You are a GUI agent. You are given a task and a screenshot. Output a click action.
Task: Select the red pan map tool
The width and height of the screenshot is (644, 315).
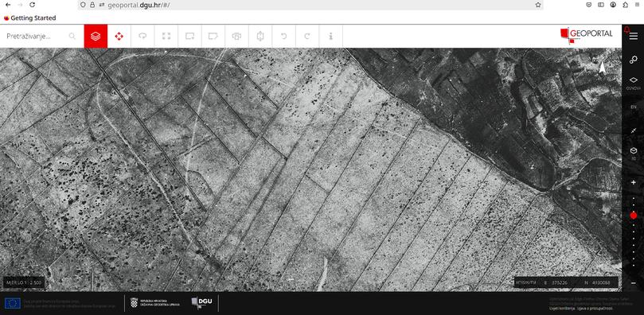pyautogui.click(x=119, y=36)
